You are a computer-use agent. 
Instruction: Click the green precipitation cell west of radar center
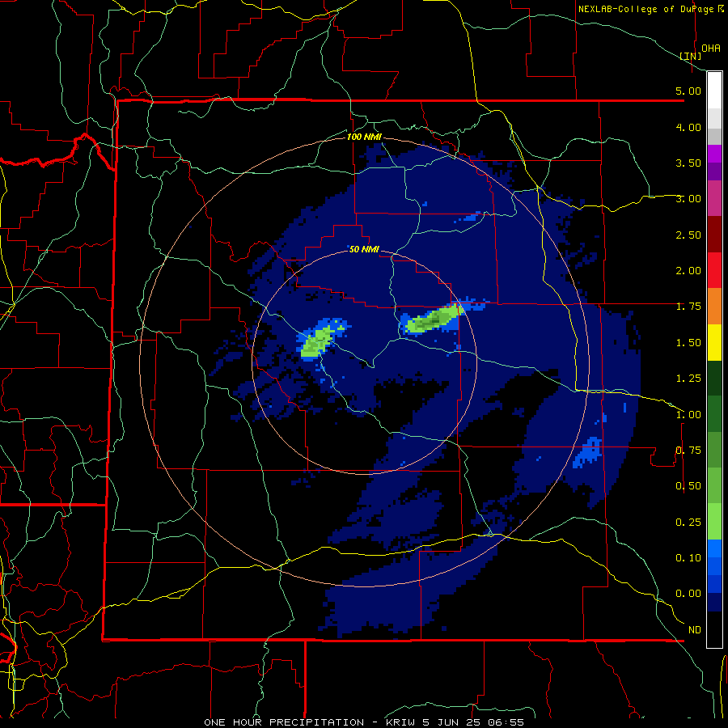point(318,342)
